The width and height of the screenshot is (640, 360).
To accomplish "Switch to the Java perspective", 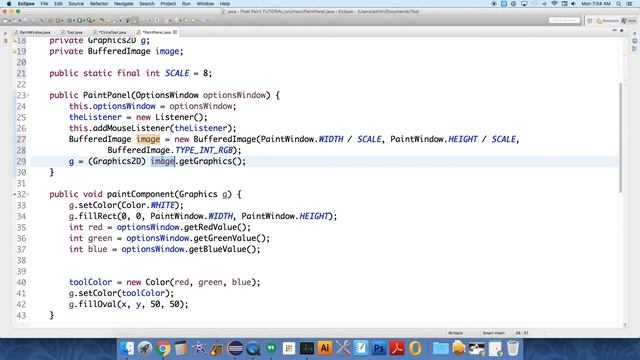I will pyautogui.click(x=629, y=20).
